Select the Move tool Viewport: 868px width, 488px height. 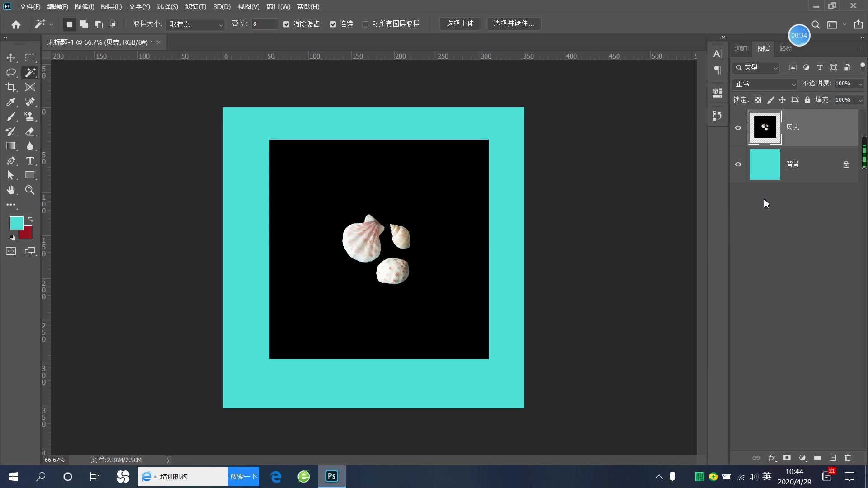[11, 58]
